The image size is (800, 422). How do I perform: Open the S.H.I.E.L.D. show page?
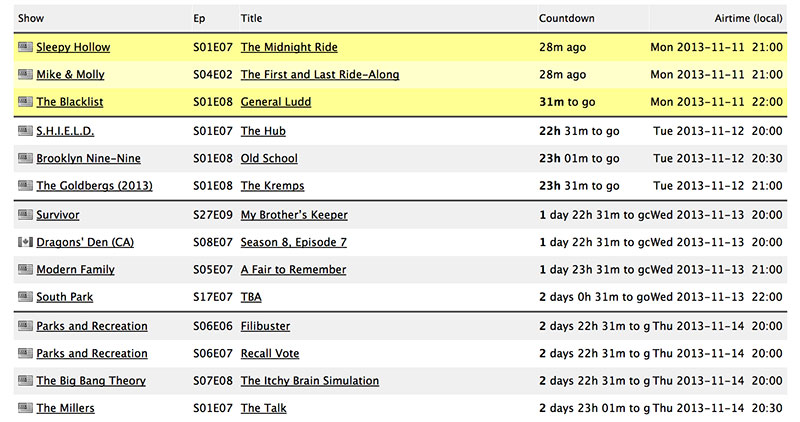click(65, 131)
